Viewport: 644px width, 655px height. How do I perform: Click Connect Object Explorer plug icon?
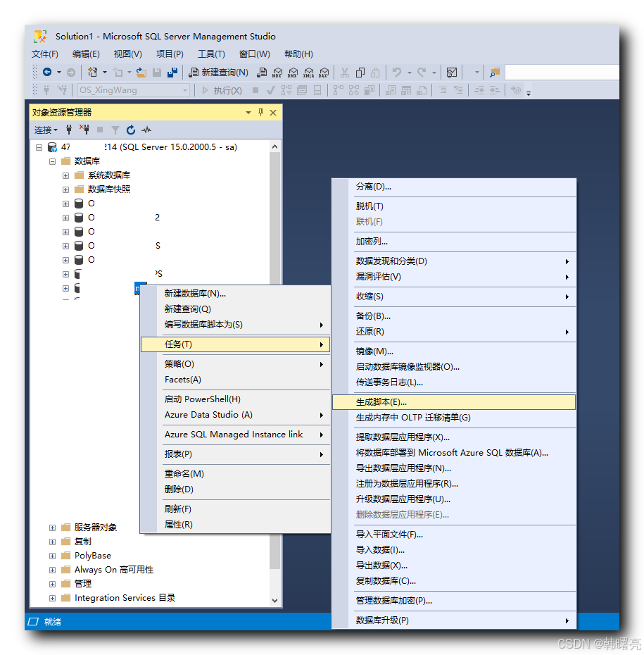(69, 130)
